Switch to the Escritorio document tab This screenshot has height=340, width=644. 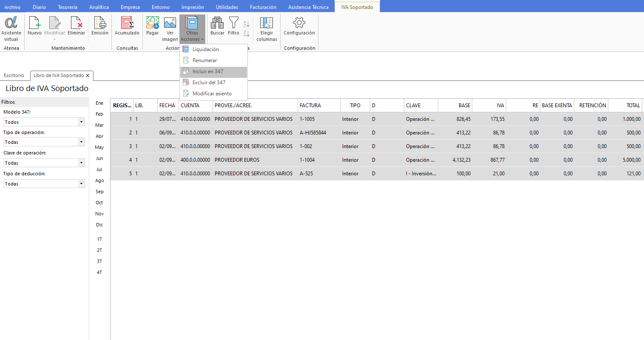pos(14,75)
